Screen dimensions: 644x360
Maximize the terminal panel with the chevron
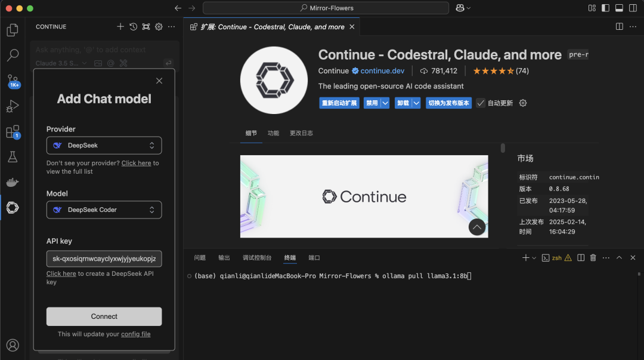click(x=620, y=257)
